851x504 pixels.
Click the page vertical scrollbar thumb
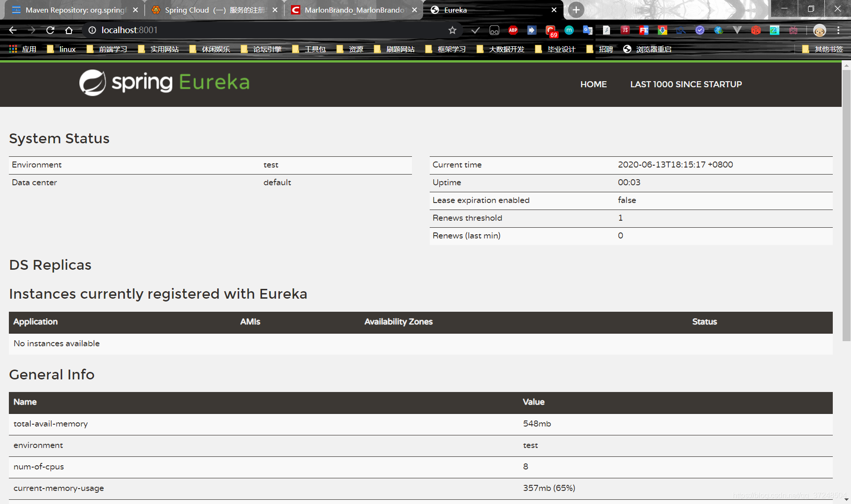point(846,205)
